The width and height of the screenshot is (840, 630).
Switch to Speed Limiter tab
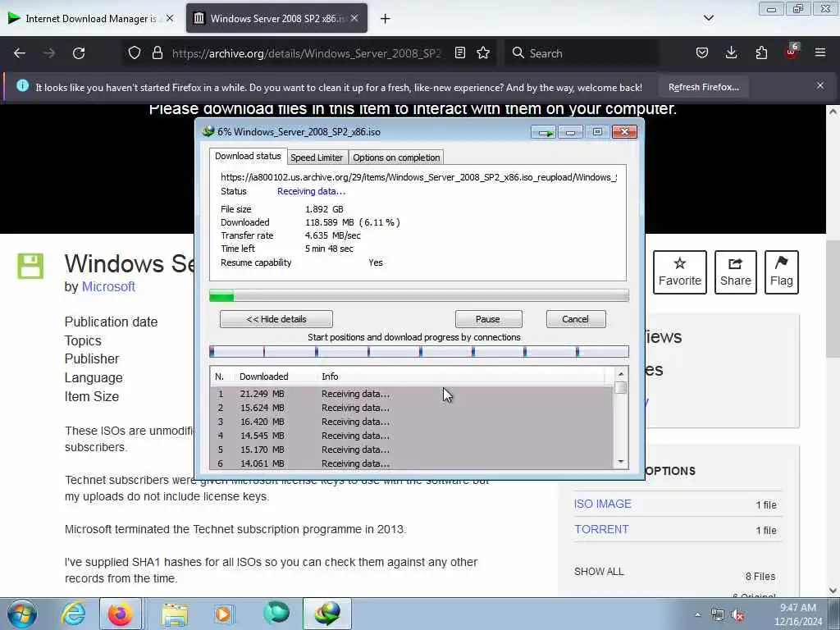317,157
